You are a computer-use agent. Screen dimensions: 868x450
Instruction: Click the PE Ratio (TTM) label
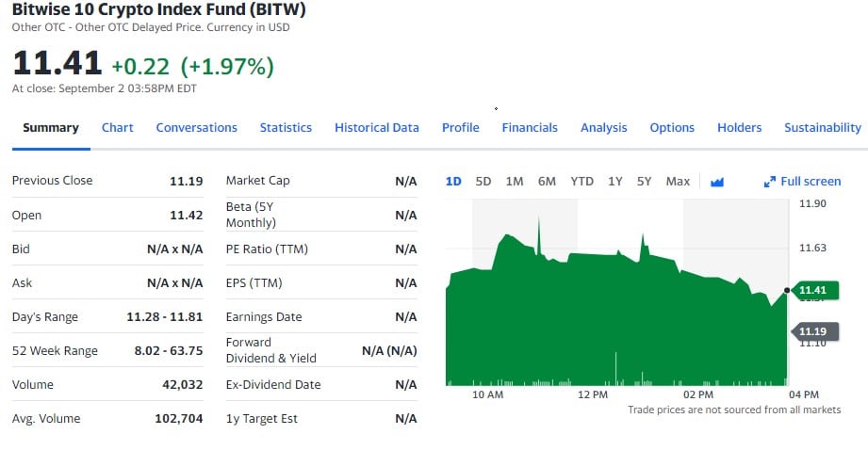(267, 249)
